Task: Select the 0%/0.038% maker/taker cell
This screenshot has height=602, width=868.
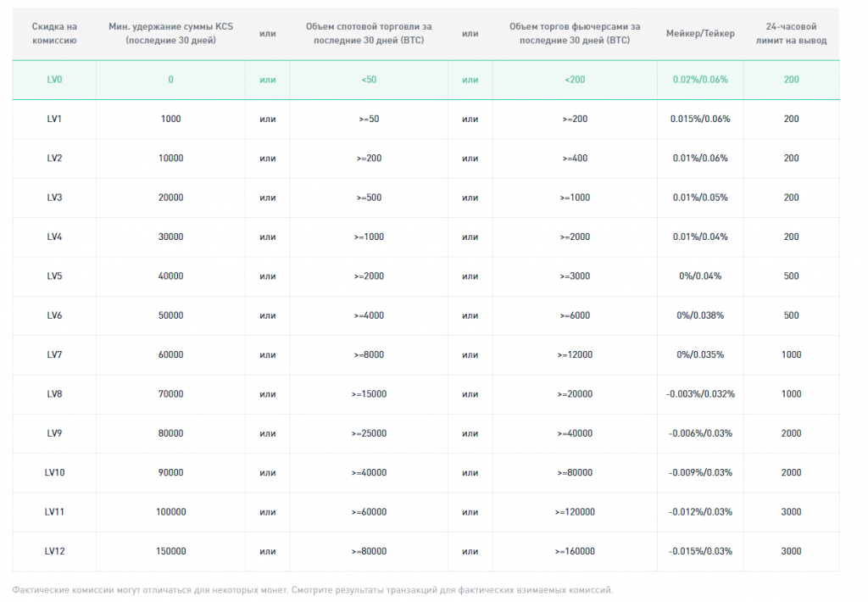Action: coord(700,315)
